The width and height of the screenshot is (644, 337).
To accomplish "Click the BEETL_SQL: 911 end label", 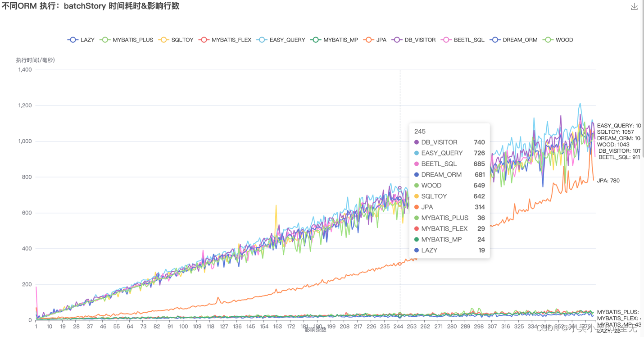I will coord(619,157).
